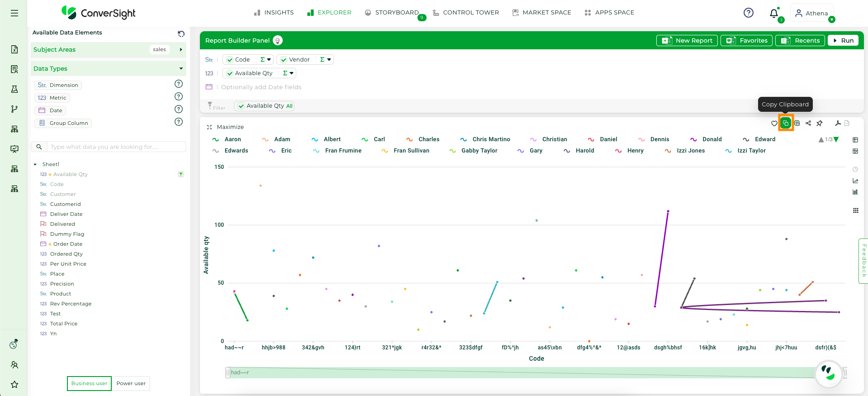Toggle Chris Martino series in legend
Screen dimensions: 868x396
point(485,139)
